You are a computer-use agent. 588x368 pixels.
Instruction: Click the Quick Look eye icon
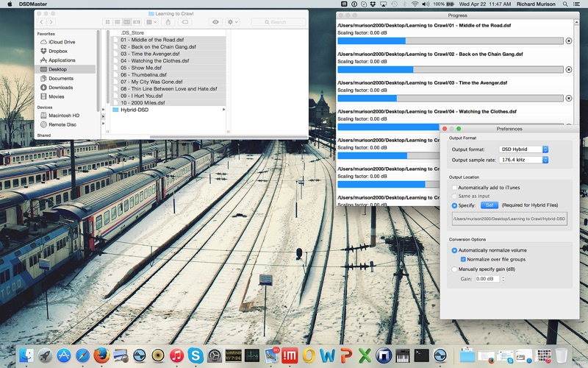(215, 22)
